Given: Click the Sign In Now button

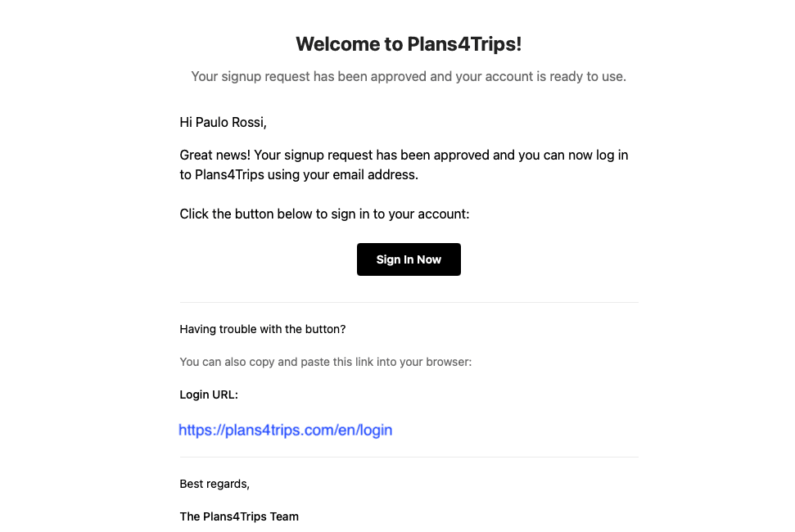Looking at the screenshot, I should (409, 259).
